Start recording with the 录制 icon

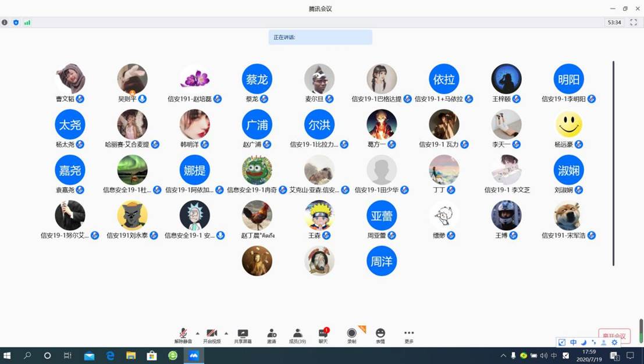click(x=351, y=333)
